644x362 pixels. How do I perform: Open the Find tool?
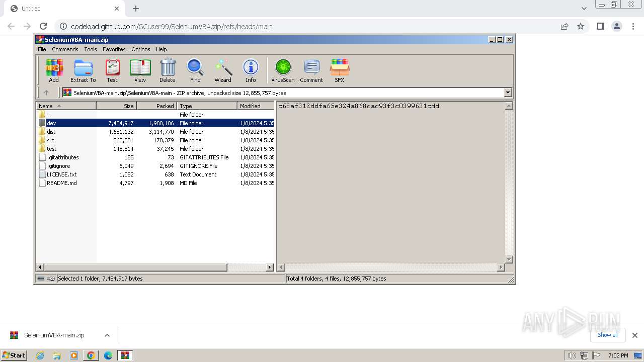pos(195,70)
